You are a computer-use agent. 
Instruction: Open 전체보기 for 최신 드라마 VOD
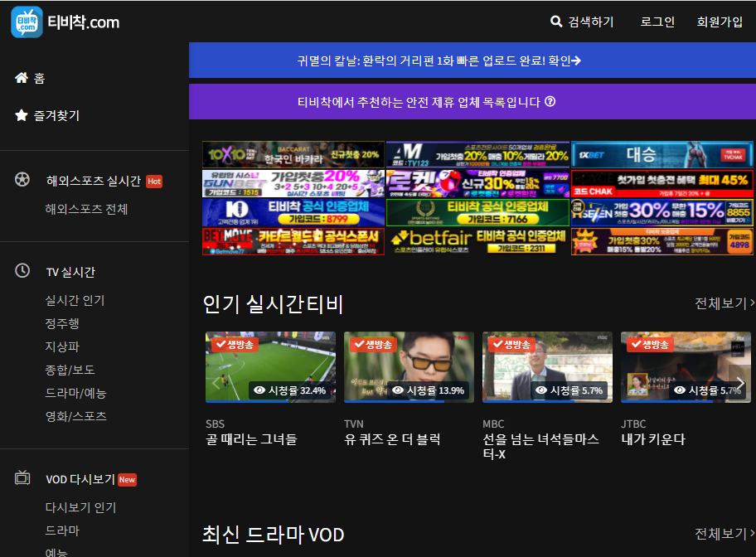724,534
